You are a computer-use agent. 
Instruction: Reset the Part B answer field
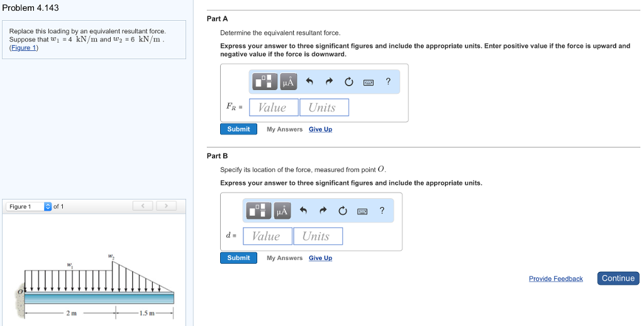[343, 211]
